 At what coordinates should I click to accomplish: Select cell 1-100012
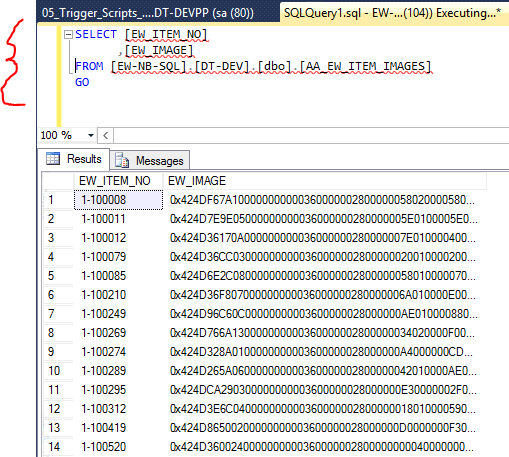[x=118, y=238]
